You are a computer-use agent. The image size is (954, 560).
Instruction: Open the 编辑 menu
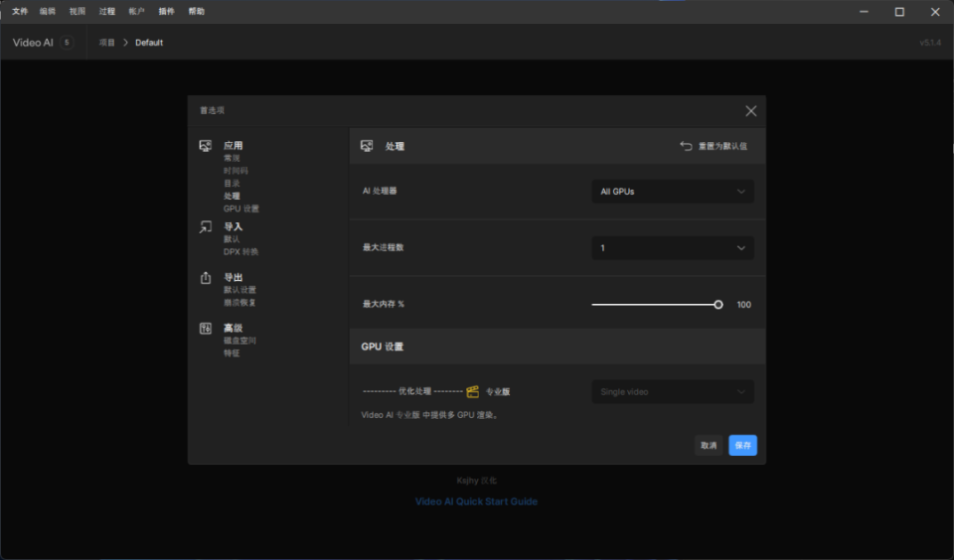[48, 12]
